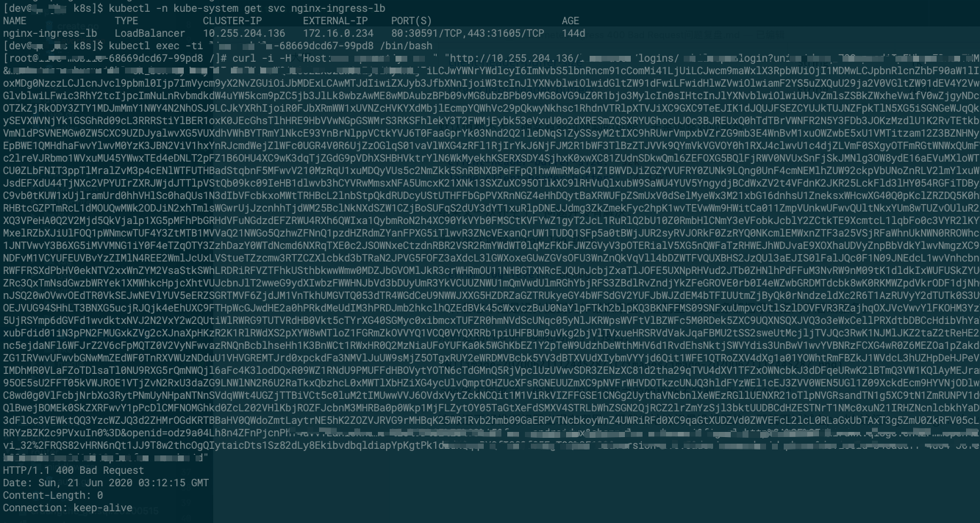Select the external IP 172.16.0.234
The height and width of the screenshot is (523, 980).
coord(336,32)
